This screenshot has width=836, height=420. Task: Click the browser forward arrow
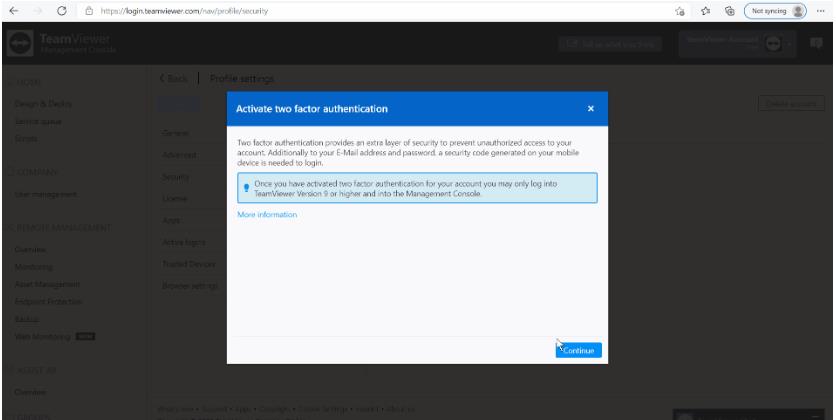coord(39,10)
